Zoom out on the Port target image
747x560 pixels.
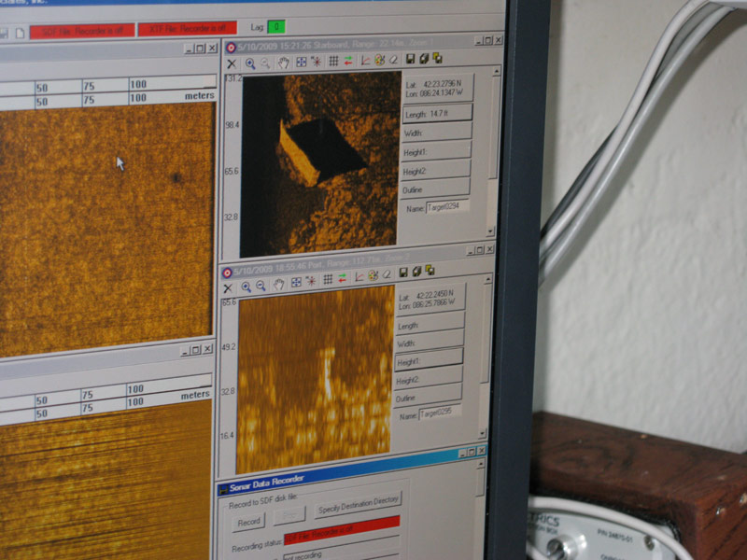click(x=261, y=286)
